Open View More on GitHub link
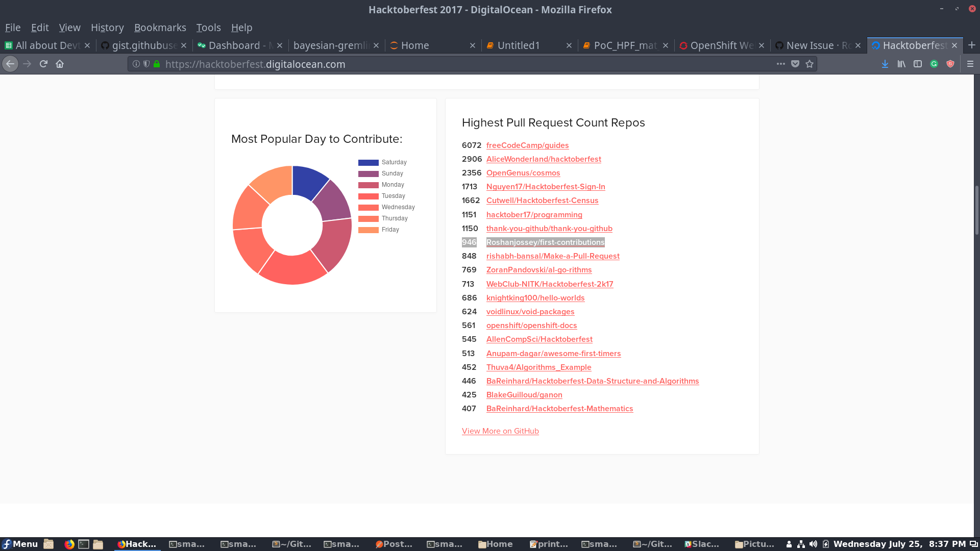This screenshot has height=551, width=980. pyautogui.click(x=500, y=431)
